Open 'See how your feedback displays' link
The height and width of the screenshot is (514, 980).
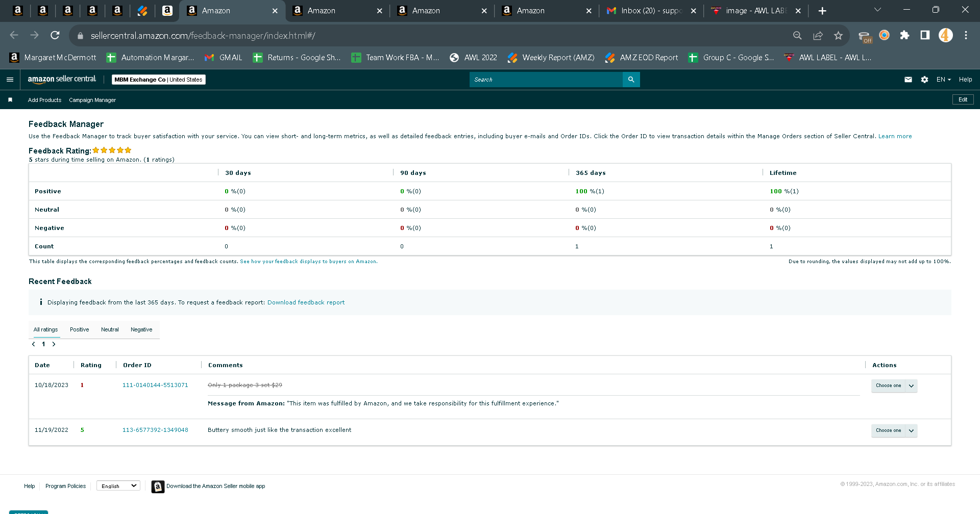click(x=309, y=262)
